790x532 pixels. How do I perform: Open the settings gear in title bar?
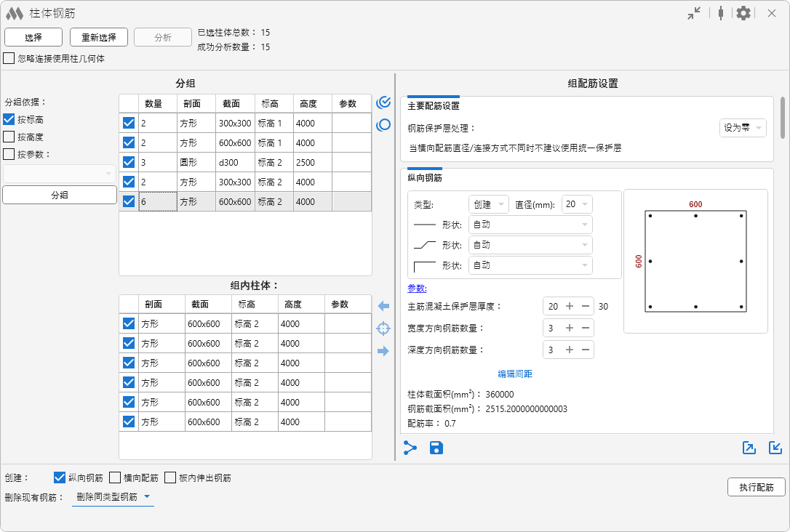pos(743,13)
